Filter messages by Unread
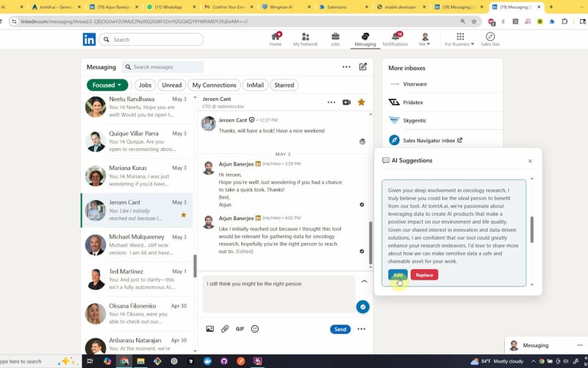The width and height of the screenshot is (588, 368). (x=172, y=85)
